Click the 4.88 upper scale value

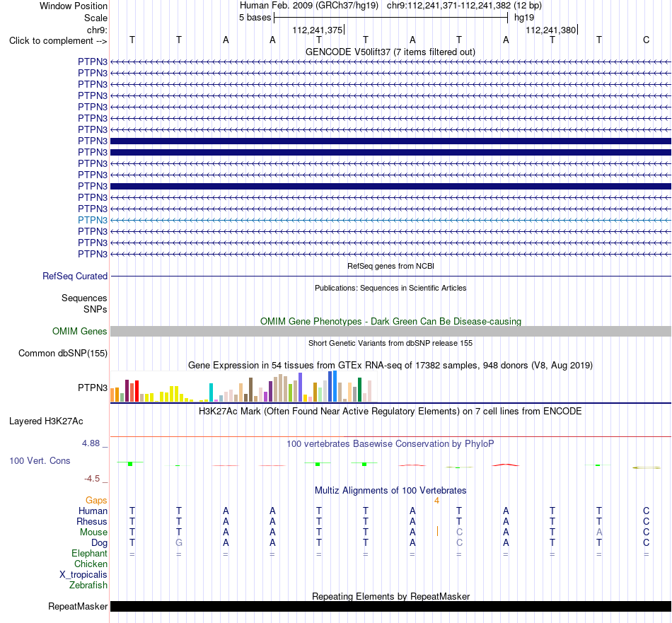point(91,443)
